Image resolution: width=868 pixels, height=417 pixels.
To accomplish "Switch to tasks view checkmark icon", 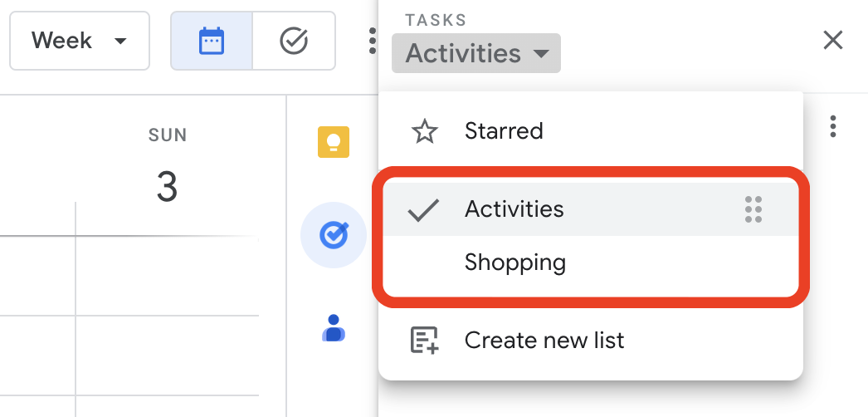I will pos(294,41).
